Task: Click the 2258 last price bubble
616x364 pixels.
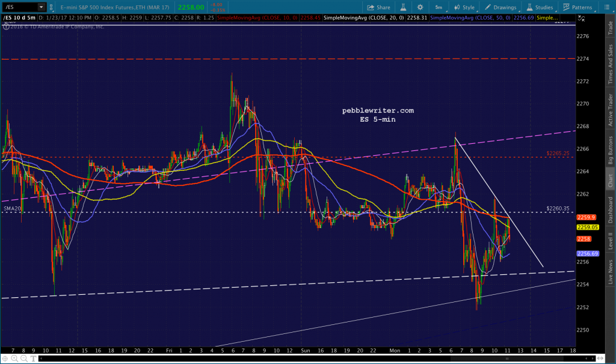Action: click(584, 239)
